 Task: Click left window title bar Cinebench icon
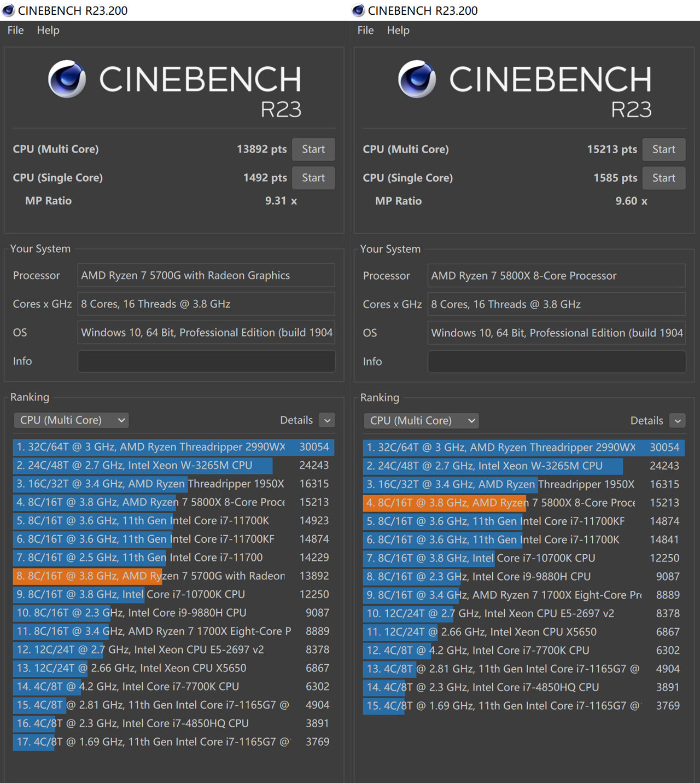tap(8, 10)
